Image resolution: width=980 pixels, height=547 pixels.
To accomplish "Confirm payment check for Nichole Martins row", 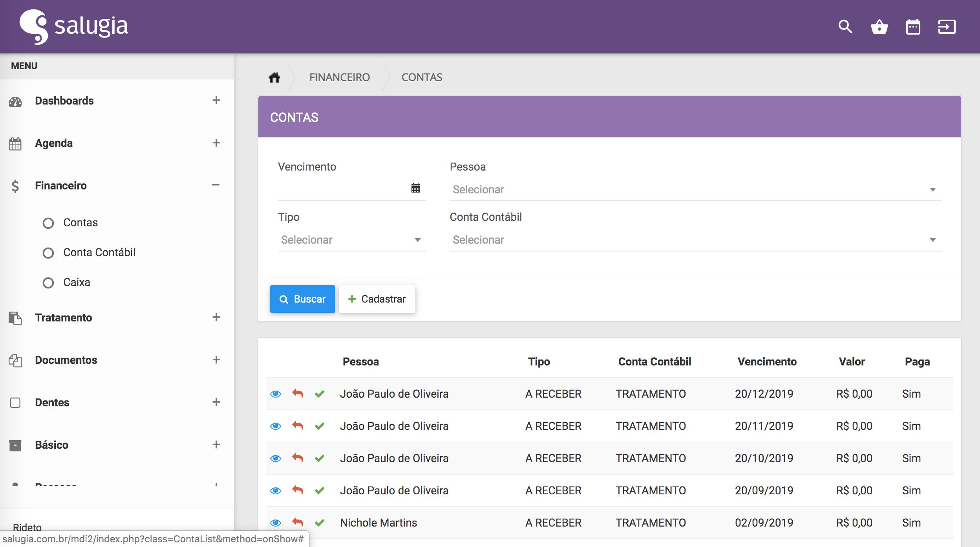I will pyautogui.click(x=320, y=523).
